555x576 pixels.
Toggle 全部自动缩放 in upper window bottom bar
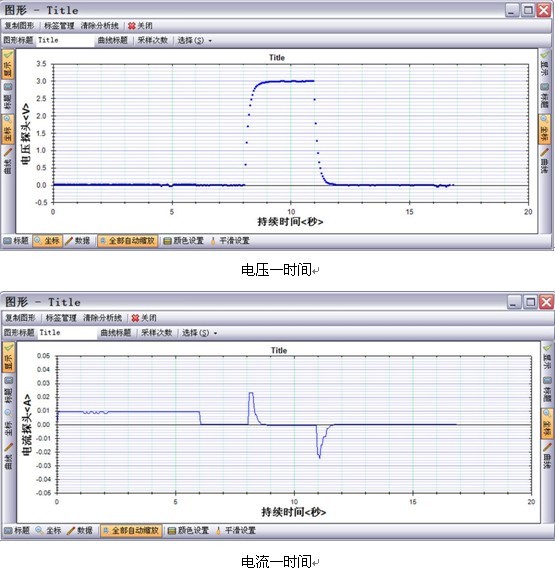coord(127,241)
